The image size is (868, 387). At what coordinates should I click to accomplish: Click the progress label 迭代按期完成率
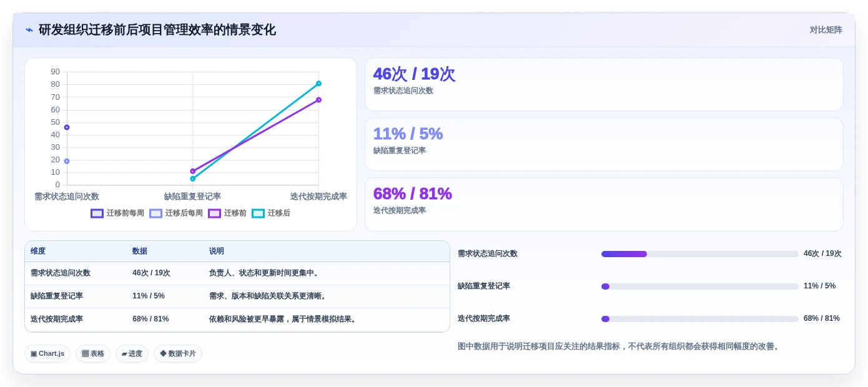point(484,319)
